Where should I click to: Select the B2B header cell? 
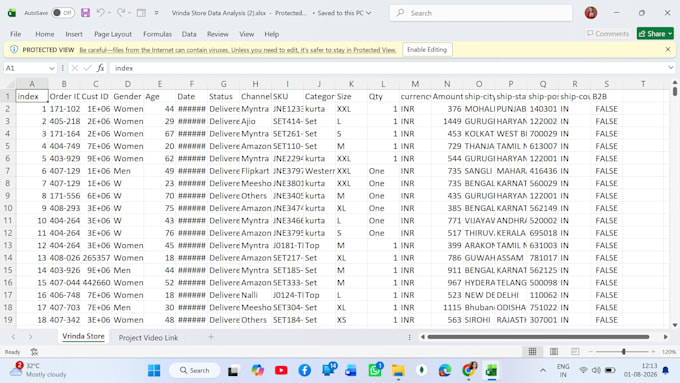point(606,96)
